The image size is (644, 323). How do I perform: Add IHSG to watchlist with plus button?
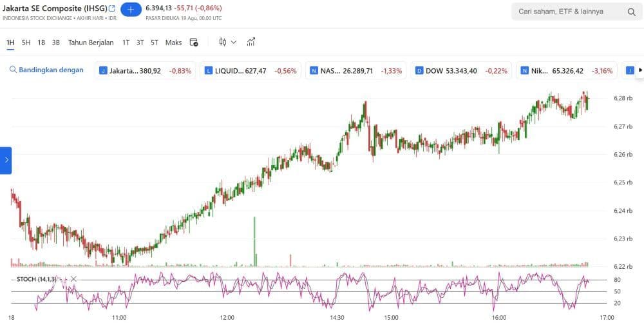131,9
